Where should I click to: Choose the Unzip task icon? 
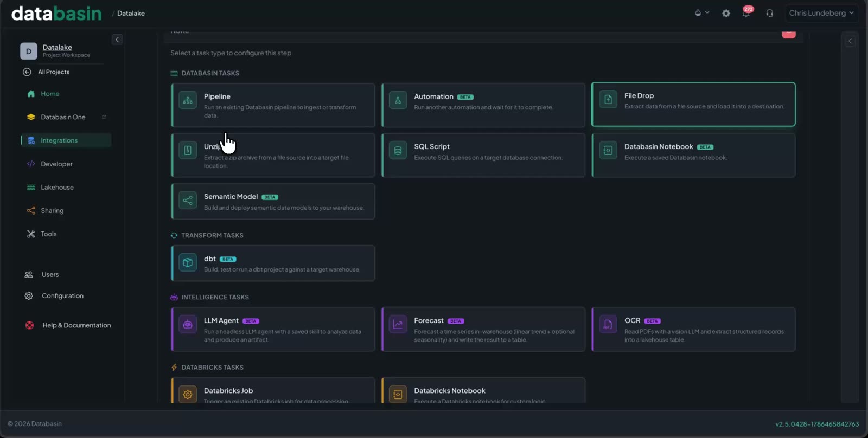tap(188, 150)
